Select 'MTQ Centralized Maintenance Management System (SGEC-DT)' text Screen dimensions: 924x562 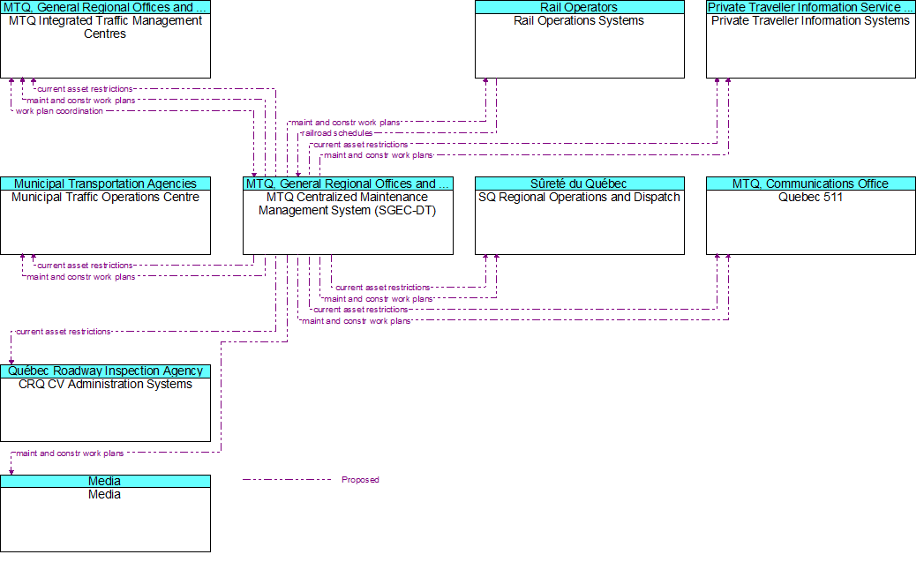[347, 204]
